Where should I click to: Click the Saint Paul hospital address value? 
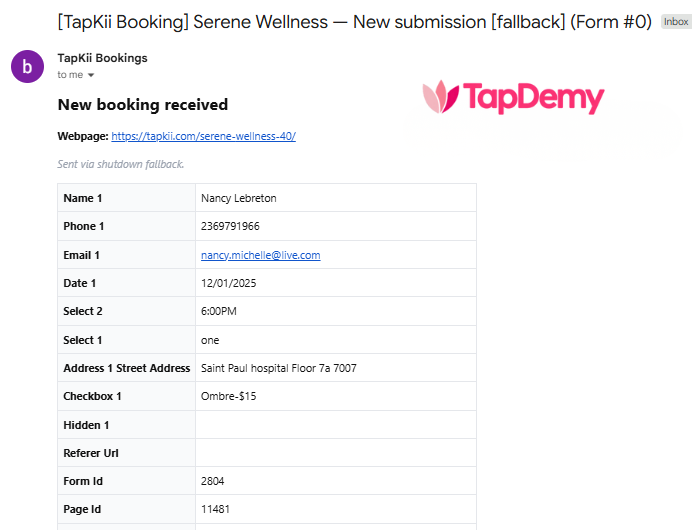(x=278, y=368)
